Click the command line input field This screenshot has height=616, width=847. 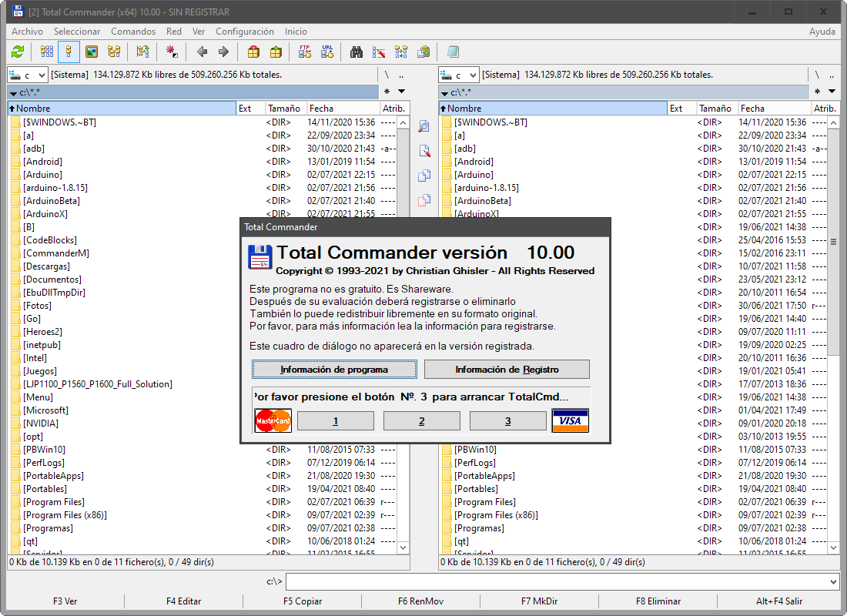coord(557,582)
